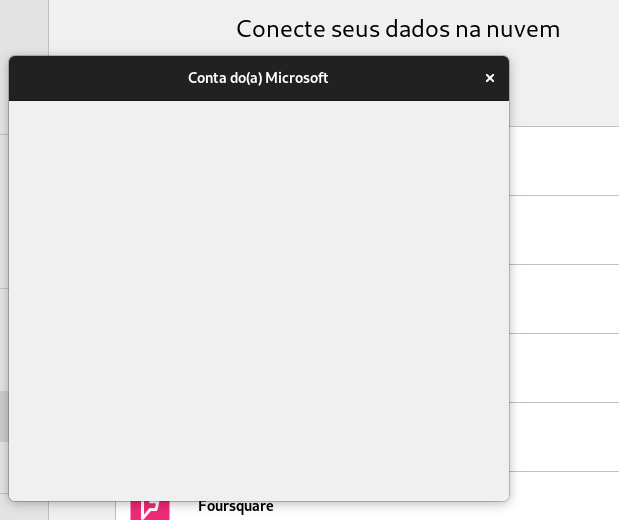
Task: Click the white speech-bubble glyph in Foursquare icon
Action: tap(150, 508)
